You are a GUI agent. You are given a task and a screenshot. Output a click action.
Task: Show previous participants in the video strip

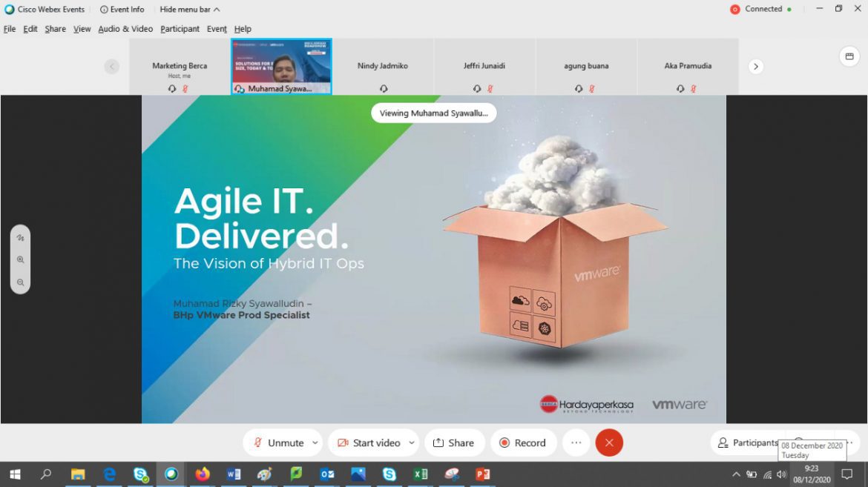(x=112, y=67)
